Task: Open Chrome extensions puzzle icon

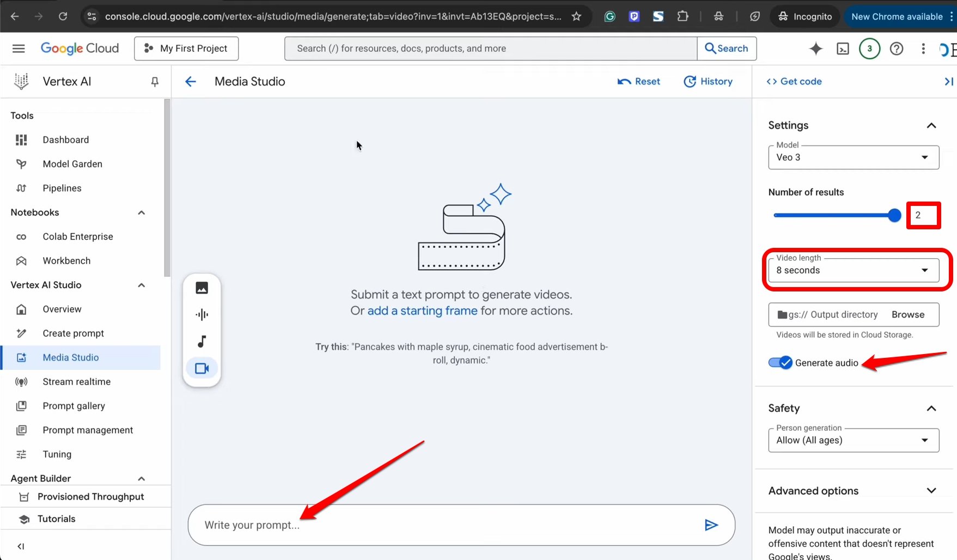Action: pos(682,16)
